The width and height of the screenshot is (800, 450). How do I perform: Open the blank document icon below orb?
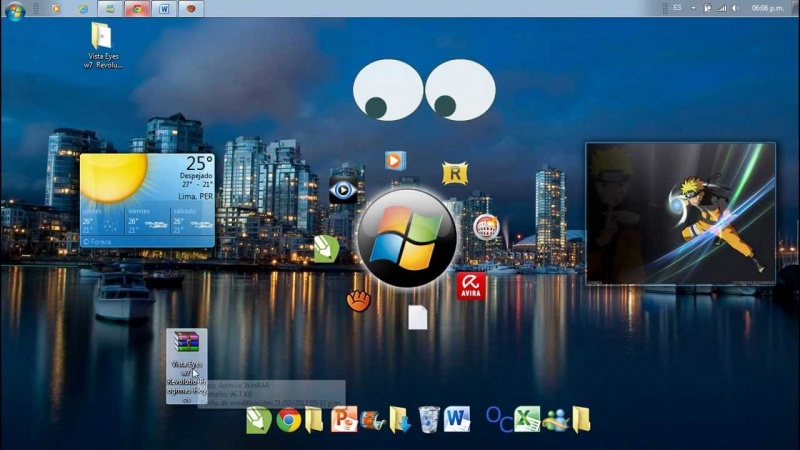pyautogui.click(x=417, y=317)
